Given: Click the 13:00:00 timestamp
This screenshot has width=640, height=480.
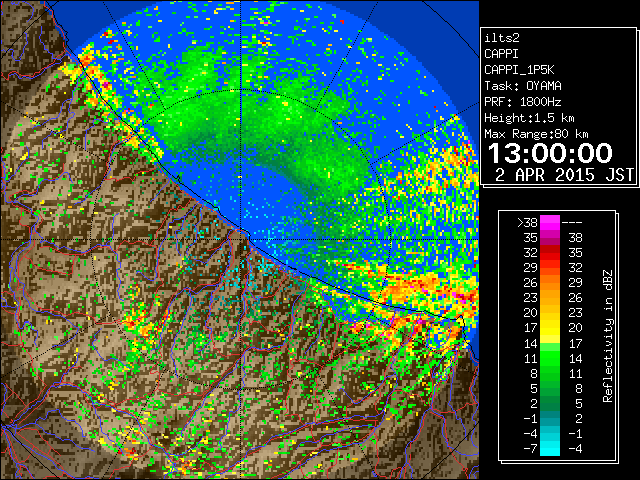Looking at the screenshot, I should click(x=550, y=153).
